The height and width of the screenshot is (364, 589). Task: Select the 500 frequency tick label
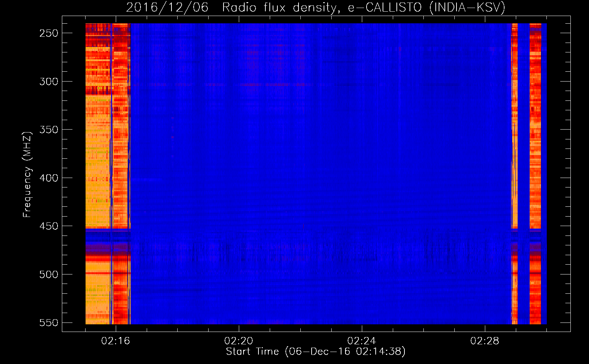coord(49,274)
